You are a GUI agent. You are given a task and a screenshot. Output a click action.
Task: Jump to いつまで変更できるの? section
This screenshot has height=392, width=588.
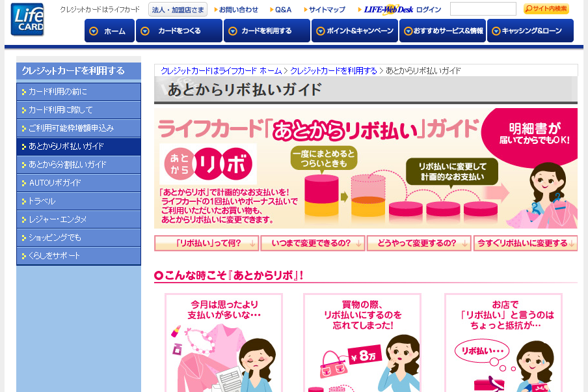coord(312,244)
